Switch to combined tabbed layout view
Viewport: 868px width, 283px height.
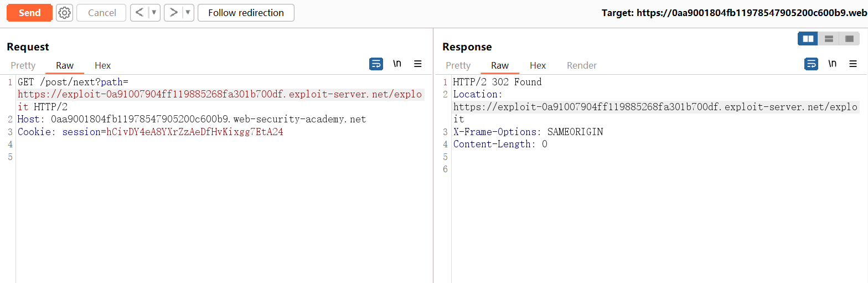849,39
